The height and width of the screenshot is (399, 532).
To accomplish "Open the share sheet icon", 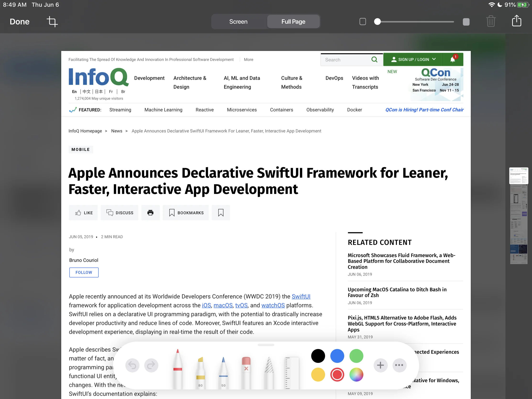I will pyautogui.click(x=516, y=21).
